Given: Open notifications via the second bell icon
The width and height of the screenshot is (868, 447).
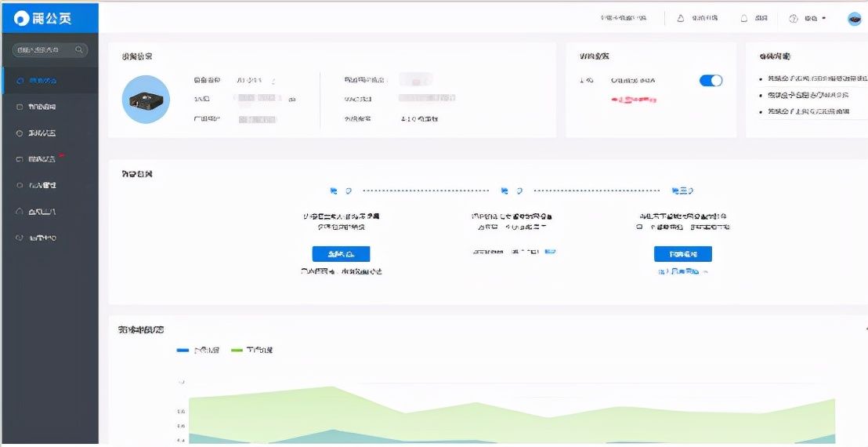Looking at the screenshot, I should click(x=744, y=18).
